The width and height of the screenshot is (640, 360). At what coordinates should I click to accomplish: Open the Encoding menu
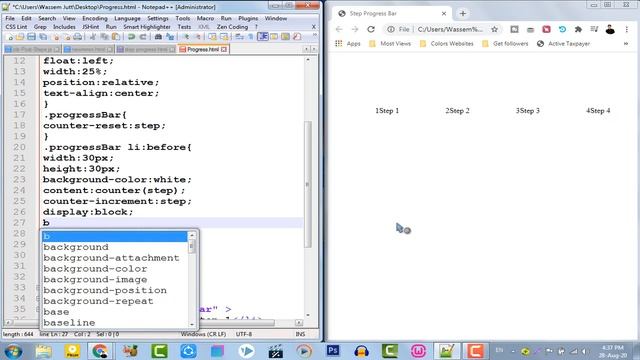pos(95,18)
